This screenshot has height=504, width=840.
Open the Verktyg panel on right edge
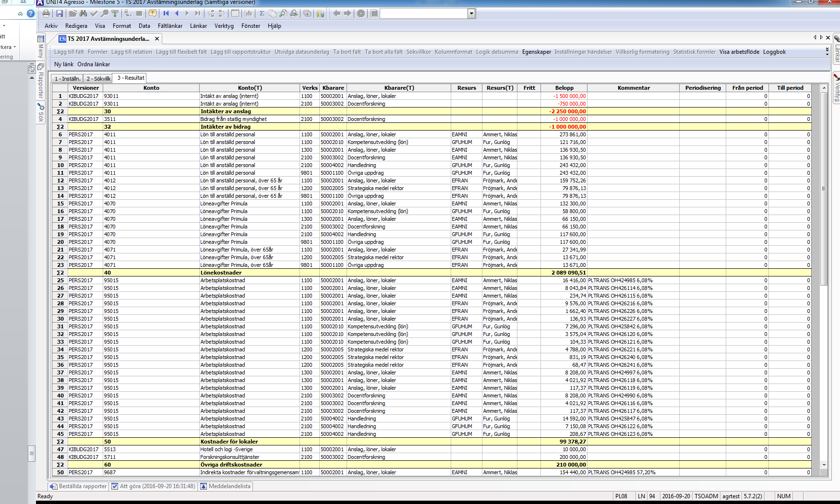837,87
